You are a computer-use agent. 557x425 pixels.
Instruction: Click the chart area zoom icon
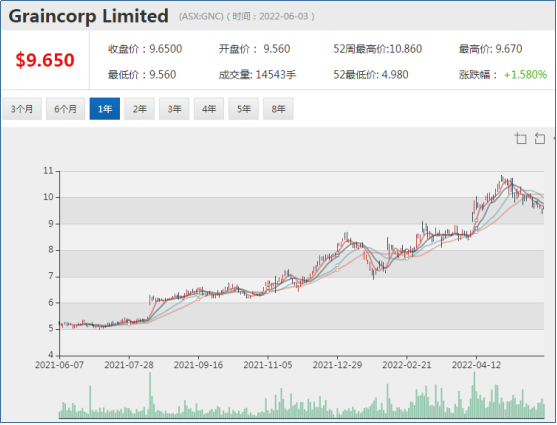pos(521,138)
